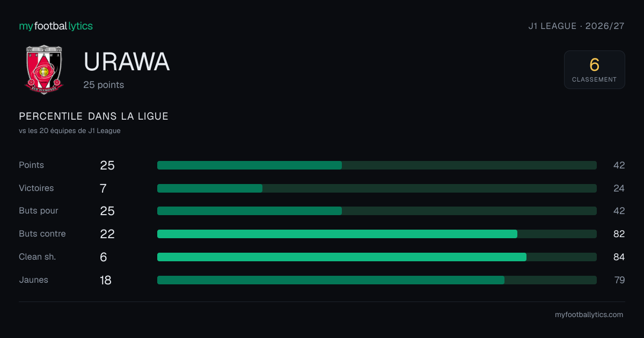The image size is (644, 338).
Task: Click the Points percentile bar
Action: [x=377, y=165]
